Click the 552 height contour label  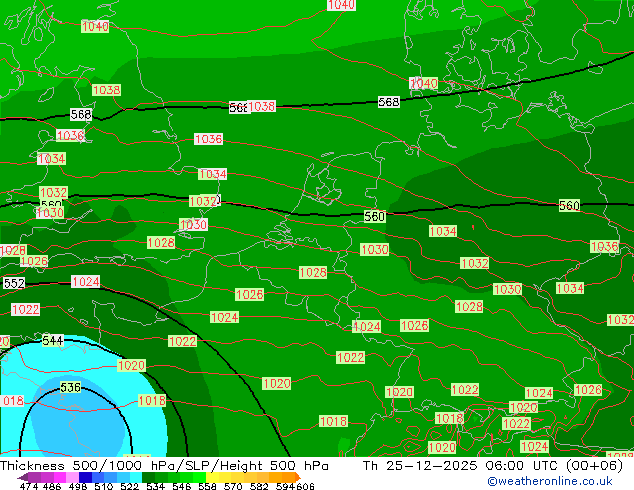click(x=14, y=283)
